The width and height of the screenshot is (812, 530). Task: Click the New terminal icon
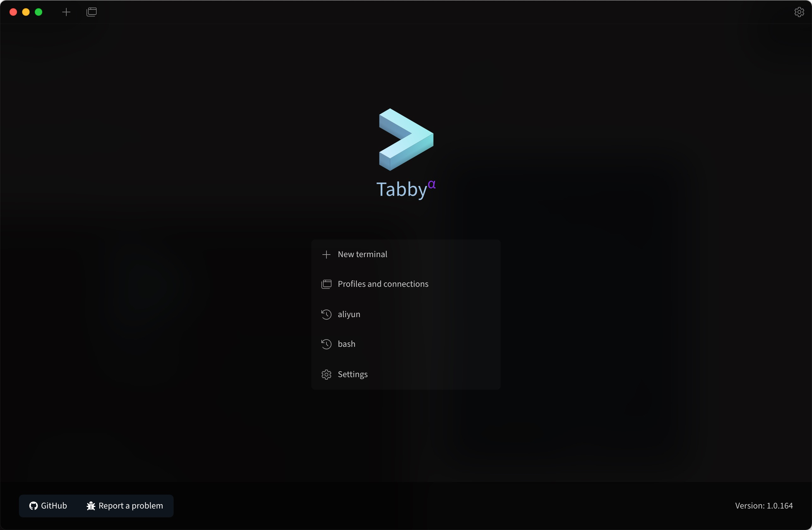(326, 254)
